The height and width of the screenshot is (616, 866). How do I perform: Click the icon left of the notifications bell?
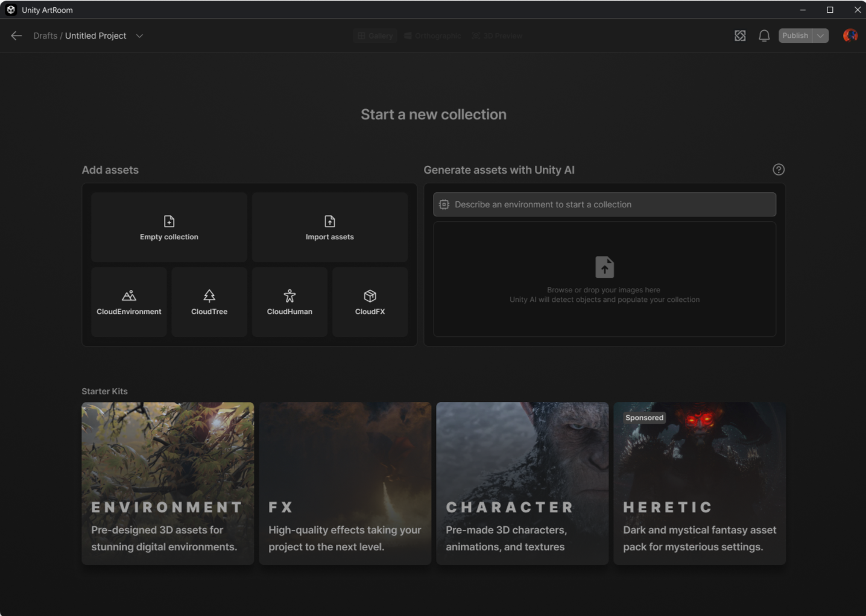(x=740, y=36)
